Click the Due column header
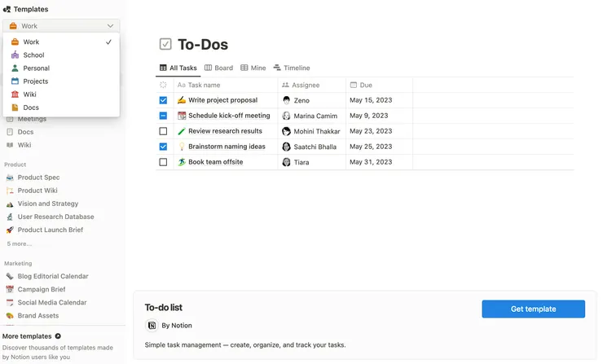The width and height of the screenshot is (603, 364). (379, 85)
